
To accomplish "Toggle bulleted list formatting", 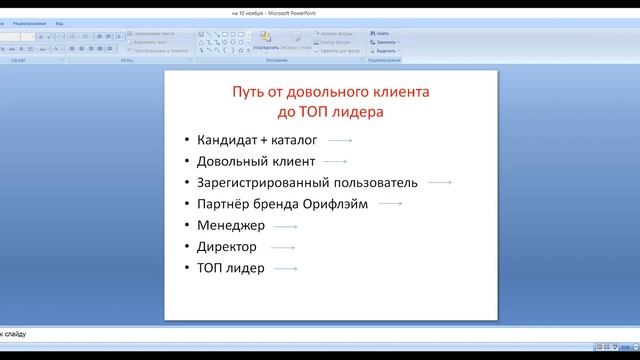I will point(73,37).
